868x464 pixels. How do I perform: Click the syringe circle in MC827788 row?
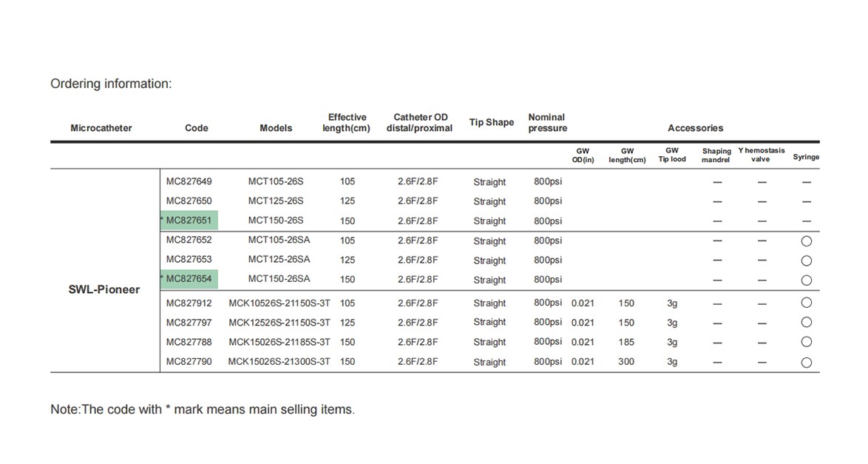click(x=806, y=342)
